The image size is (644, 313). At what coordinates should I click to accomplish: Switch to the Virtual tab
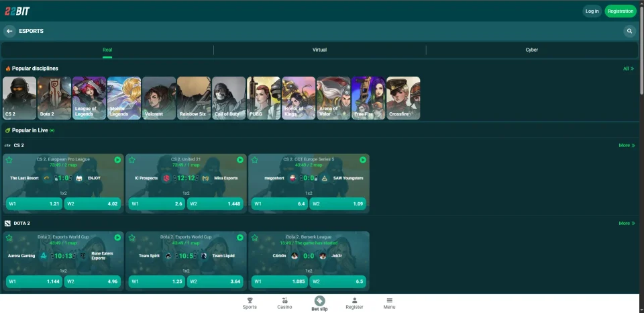[x=319, y=50]
